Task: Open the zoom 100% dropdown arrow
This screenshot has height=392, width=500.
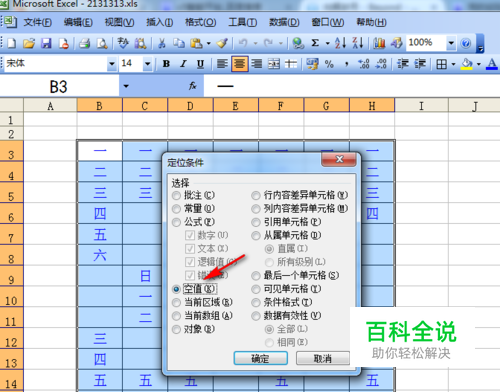Action: point(451,43)
